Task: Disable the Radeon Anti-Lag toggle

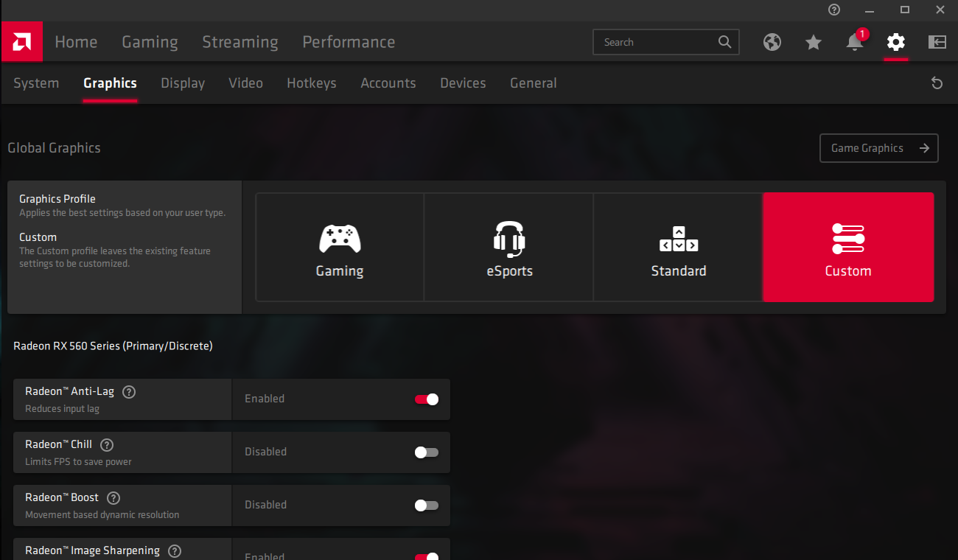Action: tap(427, 399)
